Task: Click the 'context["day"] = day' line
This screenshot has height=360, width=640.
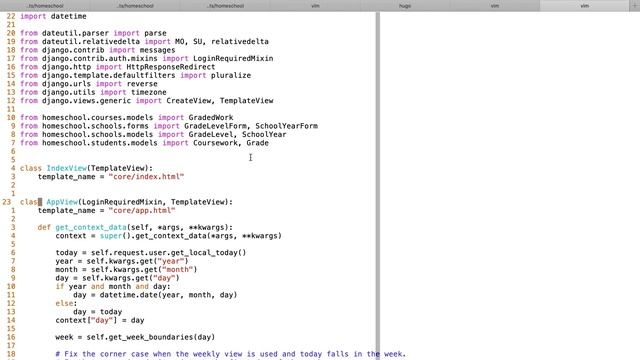Action: (x=100, y=320)
